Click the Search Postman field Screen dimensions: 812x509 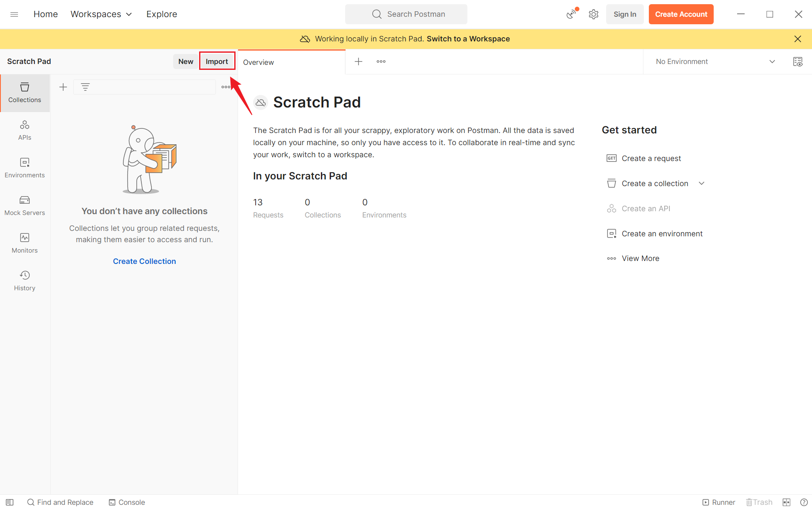pyautogui.click(x=406, y=14)
